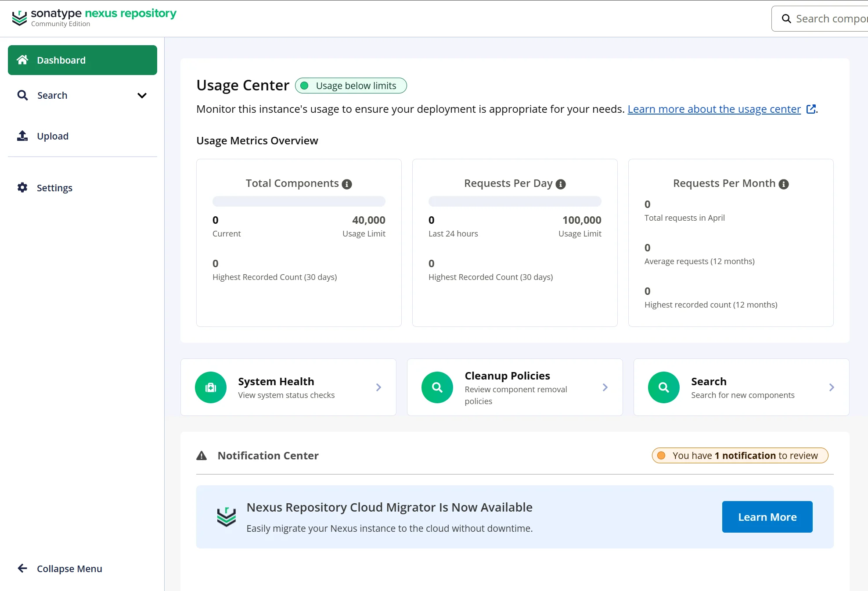Click the "Usage Metrics Overview" heading
The height and width of the screenshot is (591, 868).
[x=257, y=140]
